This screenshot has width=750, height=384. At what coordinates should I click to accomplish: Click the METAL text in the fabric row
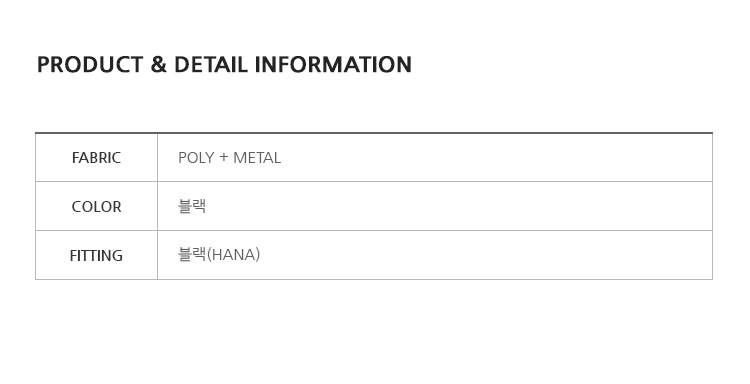pyautogui.click(x=257, y=158)
